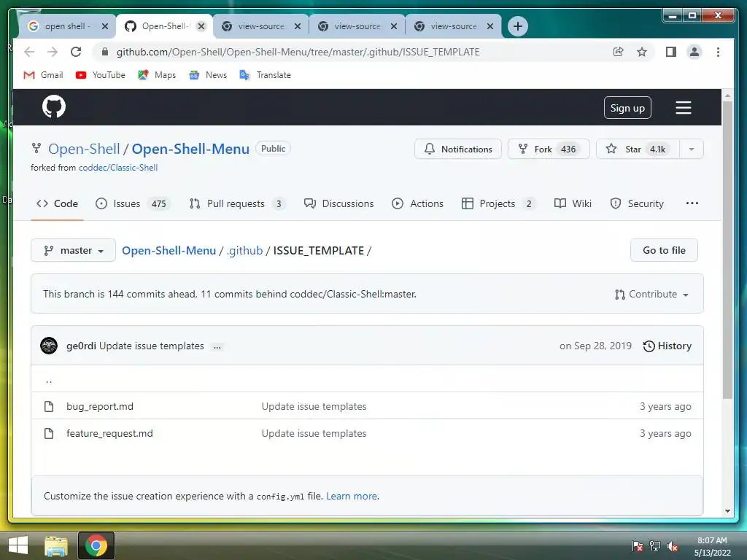
Task: Click the Go to file button
Action: pos(664,251)
